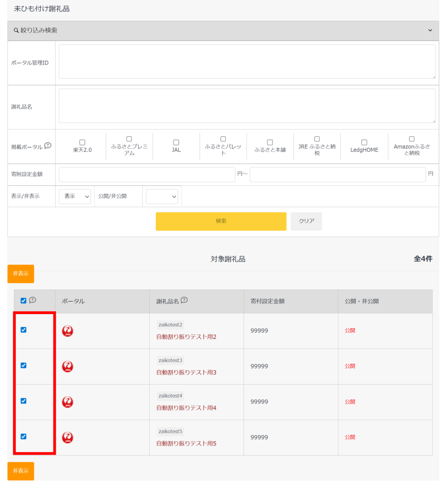
Task: Click the クリア button
Action: (x=306, y=221)
